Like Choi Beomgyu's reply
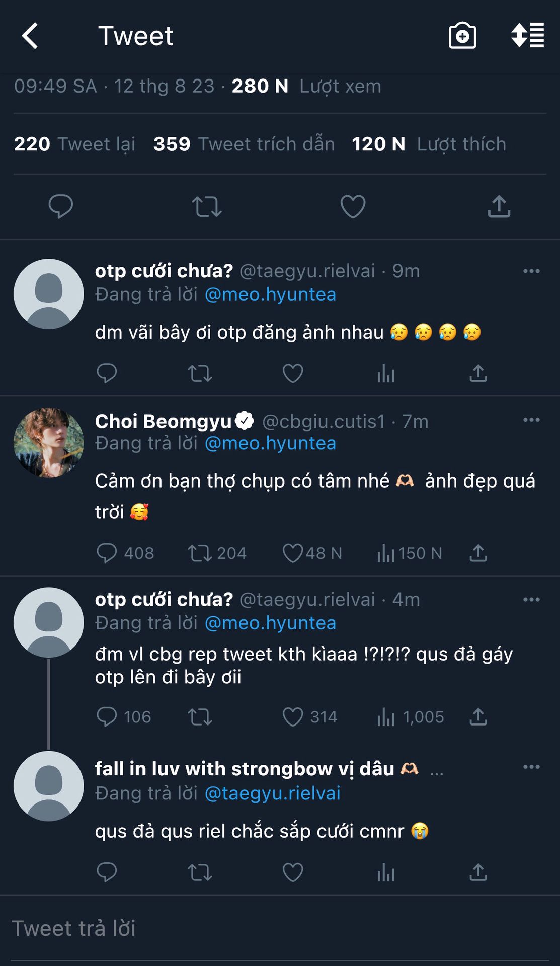 point(293,553)
